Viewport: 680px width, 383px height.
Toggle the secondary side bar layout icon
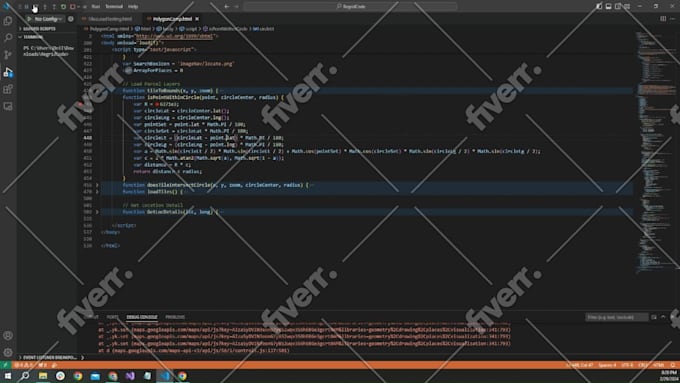(618, 6)
